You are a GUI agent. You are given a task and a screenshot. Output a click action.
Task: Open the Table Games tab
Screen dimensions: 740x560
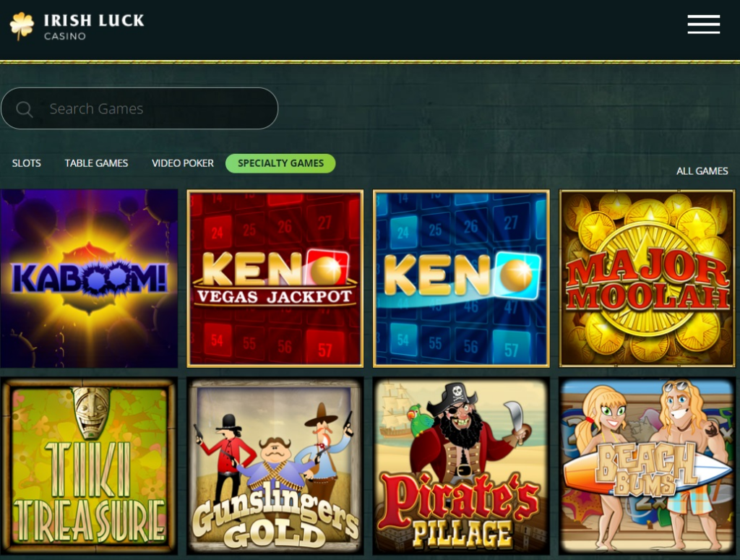tap(96, 163)
